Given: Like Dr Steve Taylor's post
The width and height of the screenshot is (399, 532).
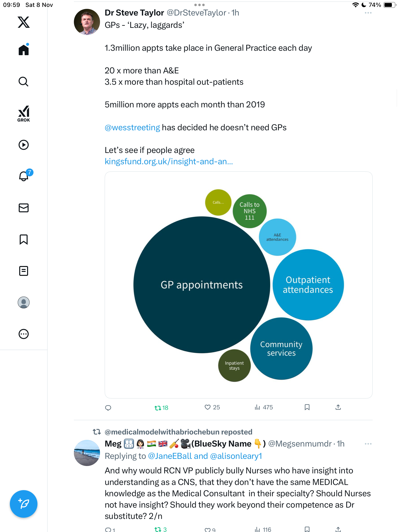Looking at the screenshot, I should (x=208, y=407).
